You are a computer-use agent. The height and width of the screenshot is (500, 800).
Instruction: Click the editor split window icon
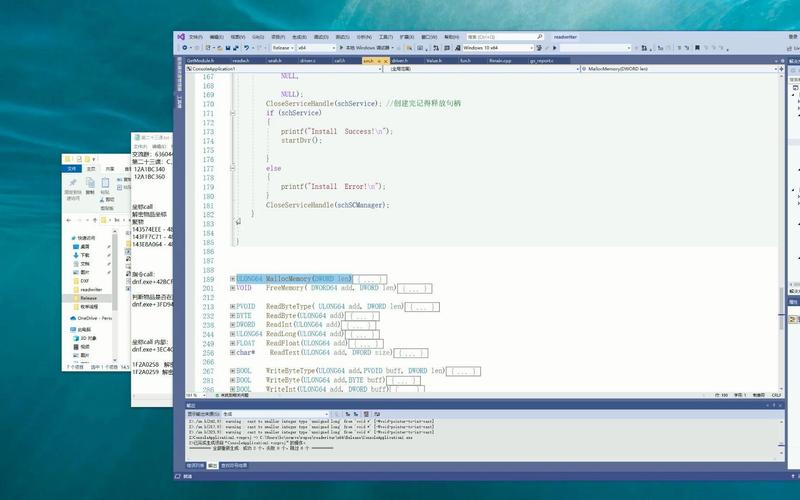(x=781, y=68)
